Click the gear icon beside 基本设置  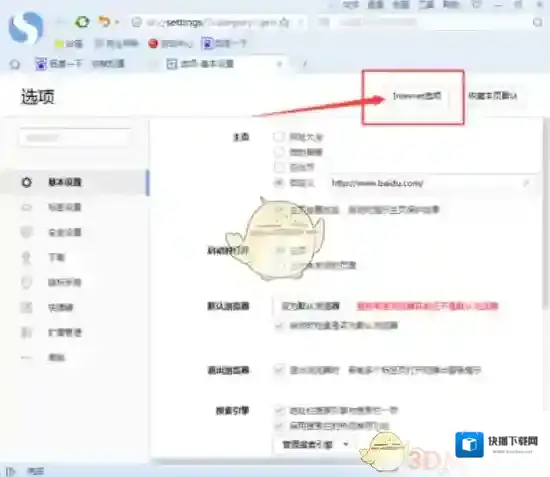coord(27,182)
